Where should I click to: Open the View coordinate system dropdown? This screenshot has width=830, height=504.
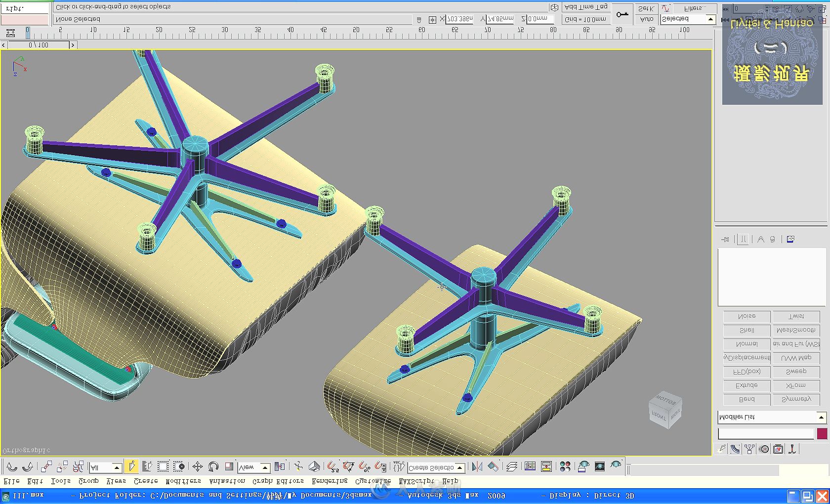click(254, 467)
